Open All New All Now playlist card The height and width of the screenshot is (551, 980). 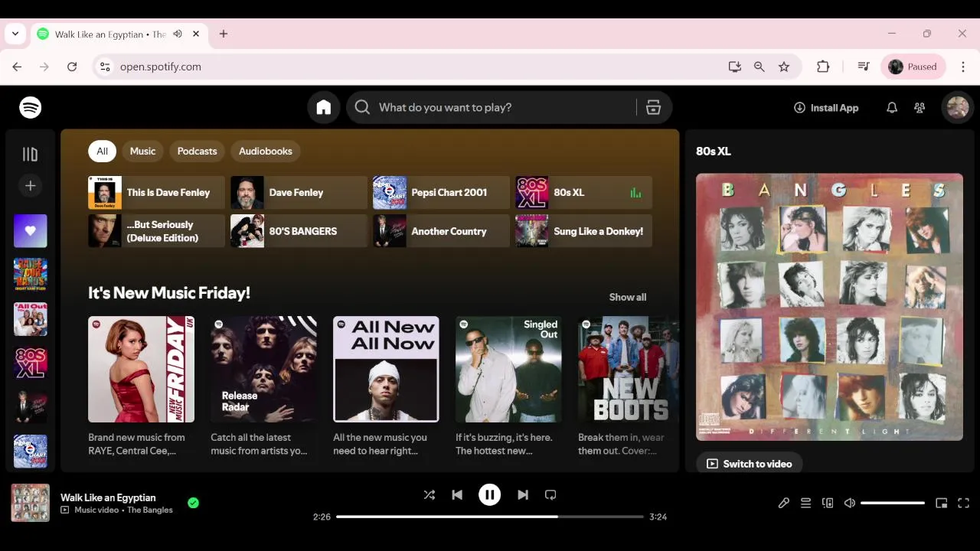click(386, 386)
